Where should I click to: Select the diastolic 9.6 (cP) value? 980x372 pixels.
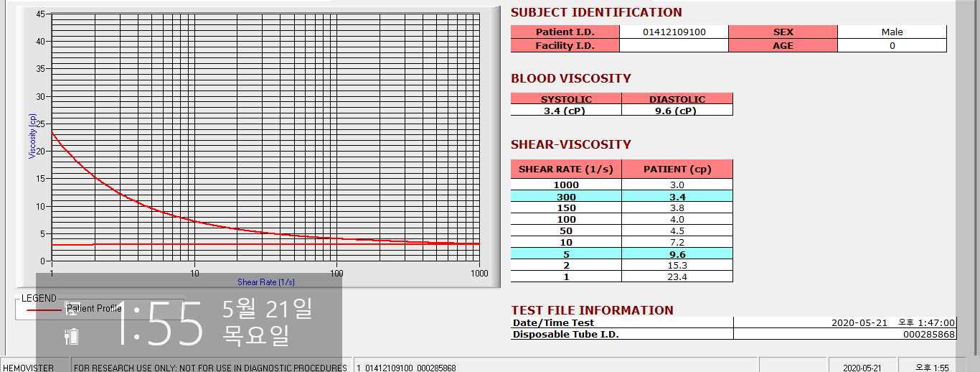coord(677,111)
